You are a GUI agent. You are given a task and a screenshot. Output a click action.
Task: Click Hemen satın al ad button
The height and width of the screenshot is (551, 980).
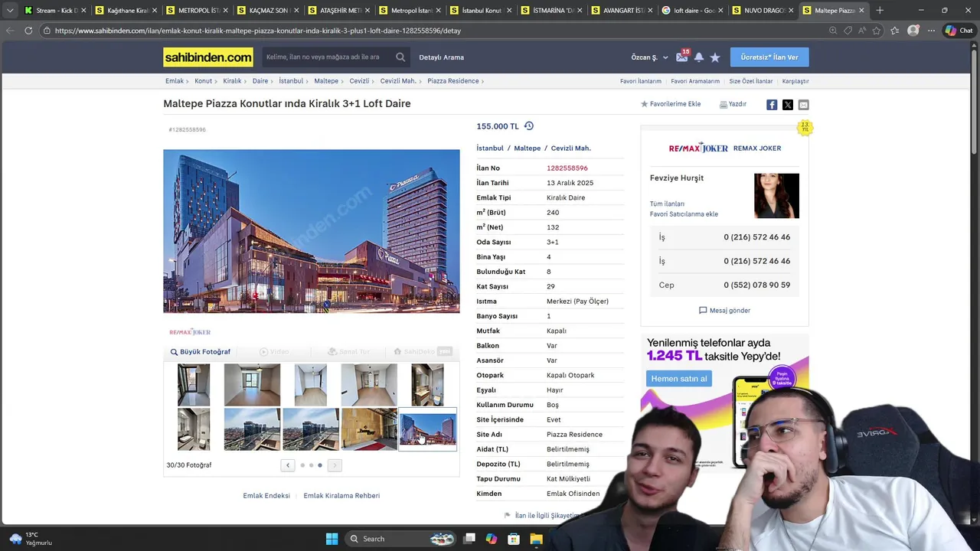pyautogui.click(x=679, y=379)
